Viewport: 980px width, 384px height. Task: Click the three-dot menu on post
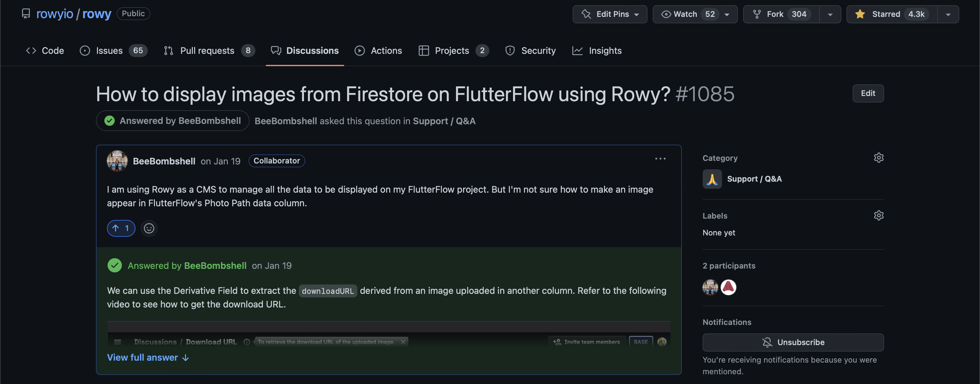(x=660, y=159)
